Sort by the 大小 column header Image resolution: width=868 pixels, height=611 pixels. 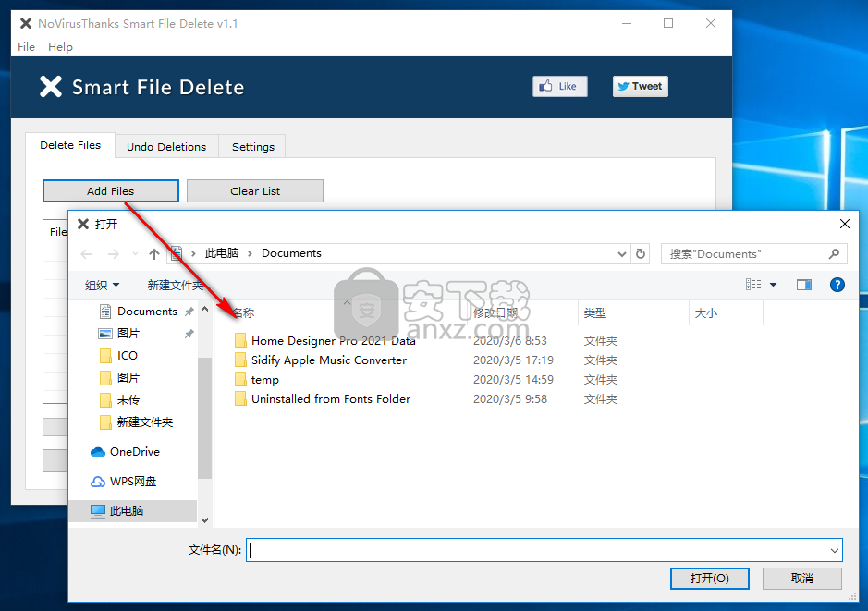706,313
